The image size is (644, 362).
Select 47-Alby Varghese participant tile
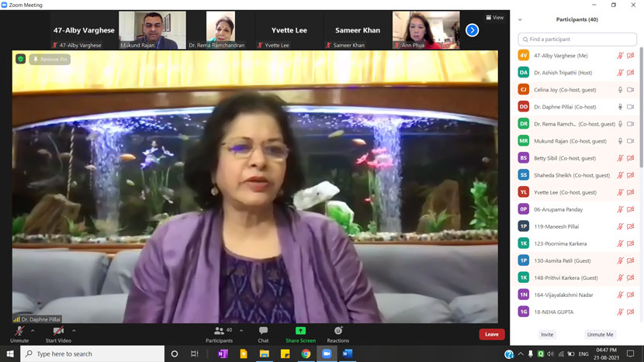coord(84,30)
